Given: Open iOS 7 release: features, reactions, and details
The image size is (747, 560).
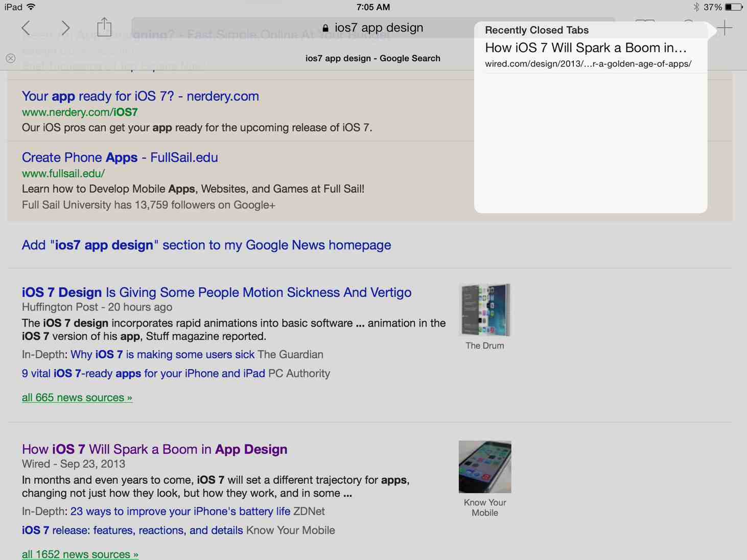Looking at the screenshot, I should 132,530.
